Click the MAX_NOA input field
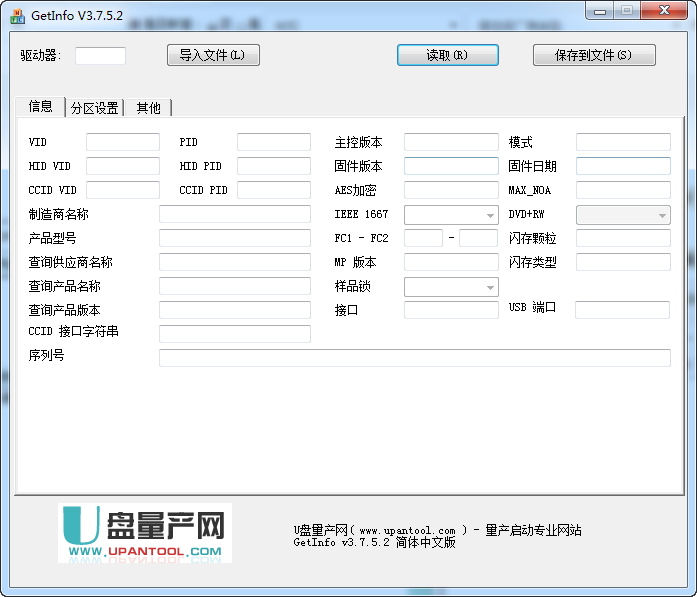The width and height of the screenshot is (697, 597). point(623,190)
